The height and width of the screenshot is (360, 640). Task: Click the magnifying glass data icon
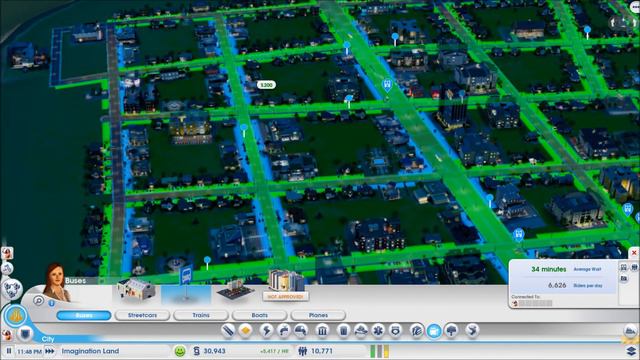tap(38, 301)
